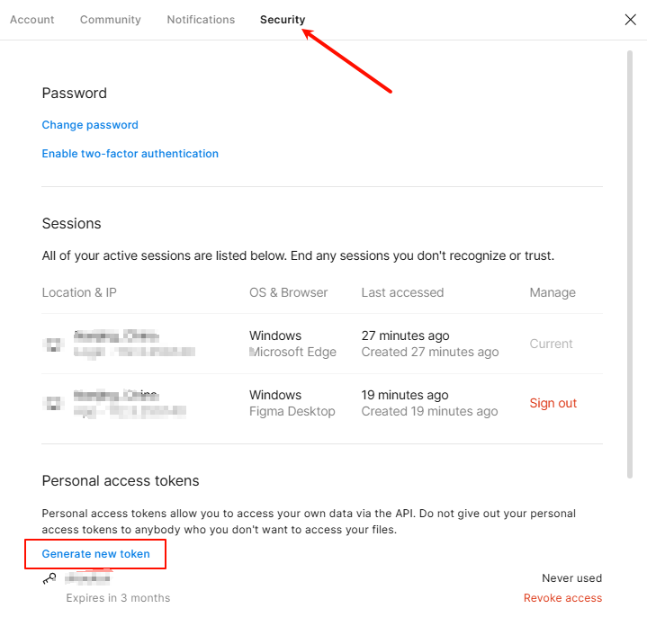Click the 'Expires in 3 months' text
Image resolution: width=647 pixels, height=644 pixels.
coord(118,598)
